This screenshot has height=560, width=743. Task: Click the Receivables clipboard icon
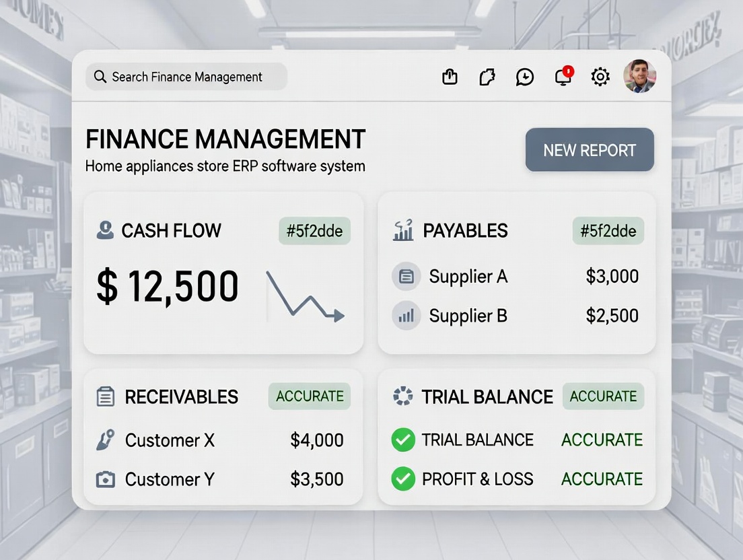106,396
